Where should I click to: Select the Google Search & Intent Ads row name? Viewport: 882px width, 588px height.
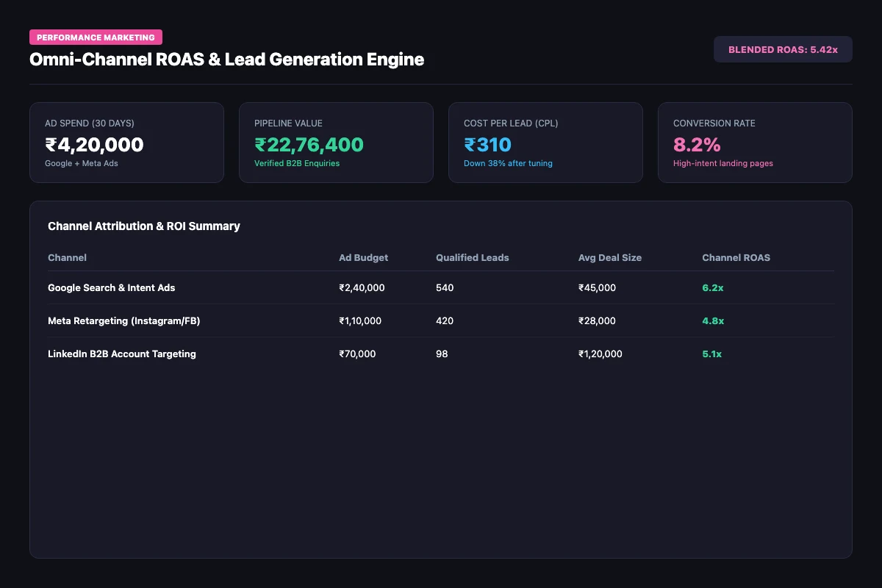click(112, 287)
